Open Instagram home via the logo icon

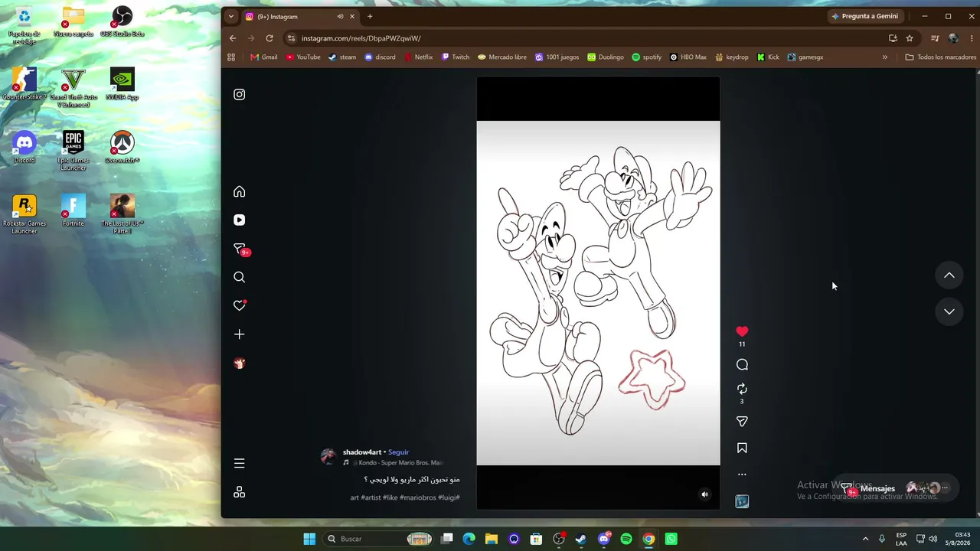(x=239, y=95)
